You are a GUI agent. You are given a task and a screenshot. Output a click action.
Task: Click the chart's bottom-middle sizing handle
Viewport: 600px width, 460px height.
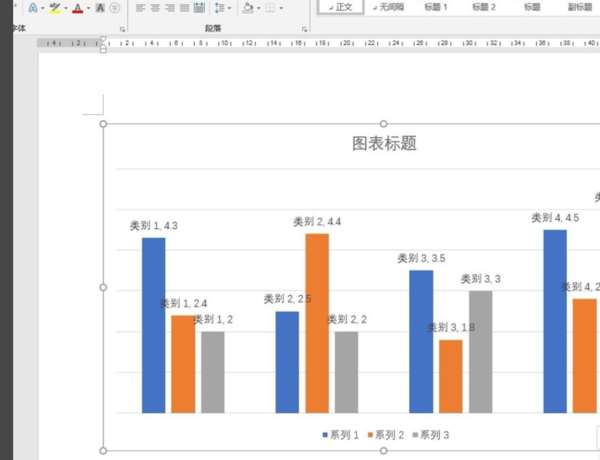pyautogui.click(x=383, y=451)
